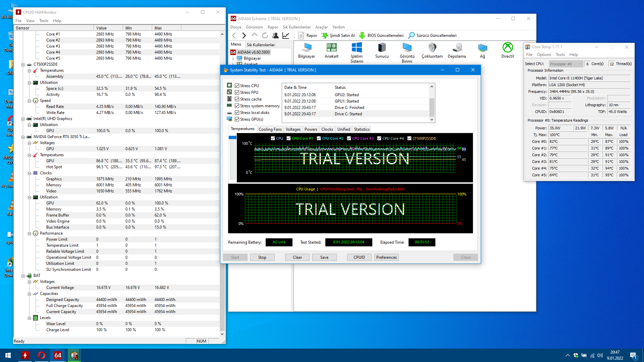Screen dimensions: 644x362
Task: Click the graph chart toolbar icon
Action: 286,36
